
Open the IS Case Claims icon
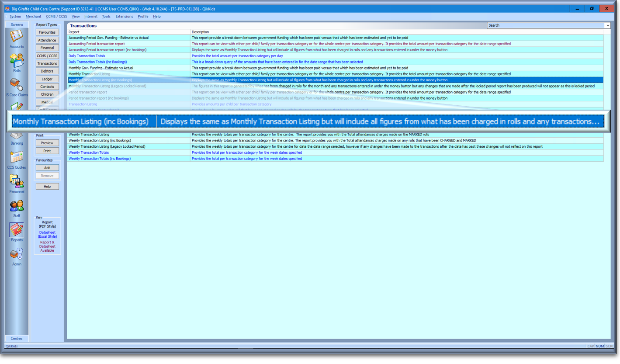click(17, 85)
